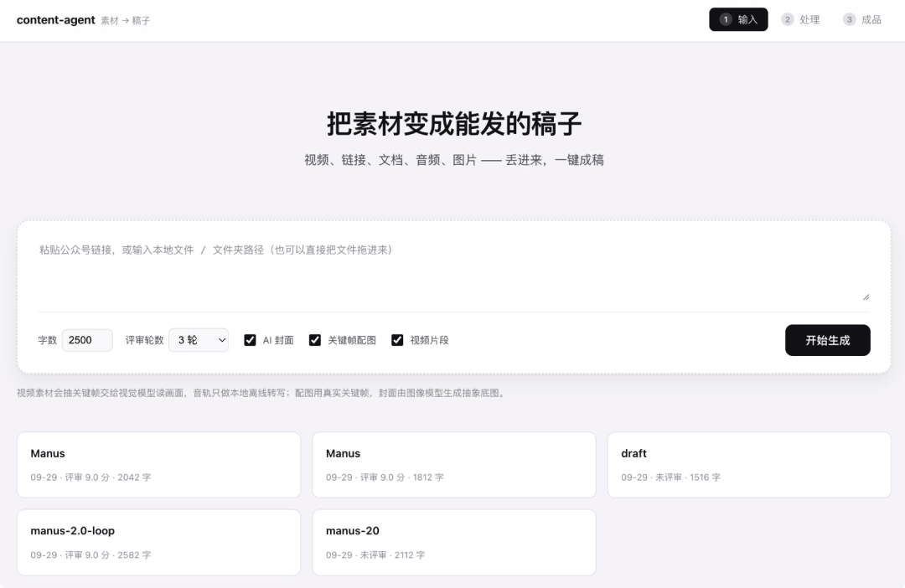The width and height of the screenshot is (905, 588).
Task: Click text 09-29 · 评审 9.0 分 · 2582 字
Action: click(90, 555)
